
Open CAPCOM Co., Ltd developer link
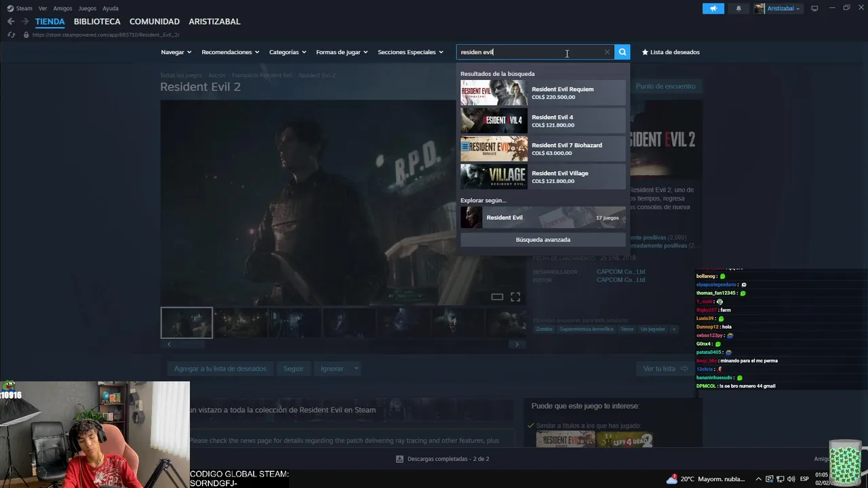click(620, 272)
